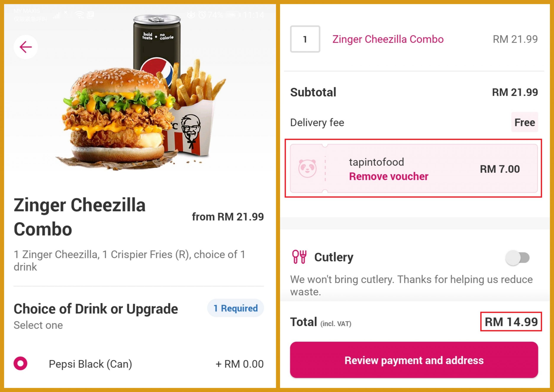Click the Remove voucher link
The image size is (554, 392).
[x=388, y=176]
